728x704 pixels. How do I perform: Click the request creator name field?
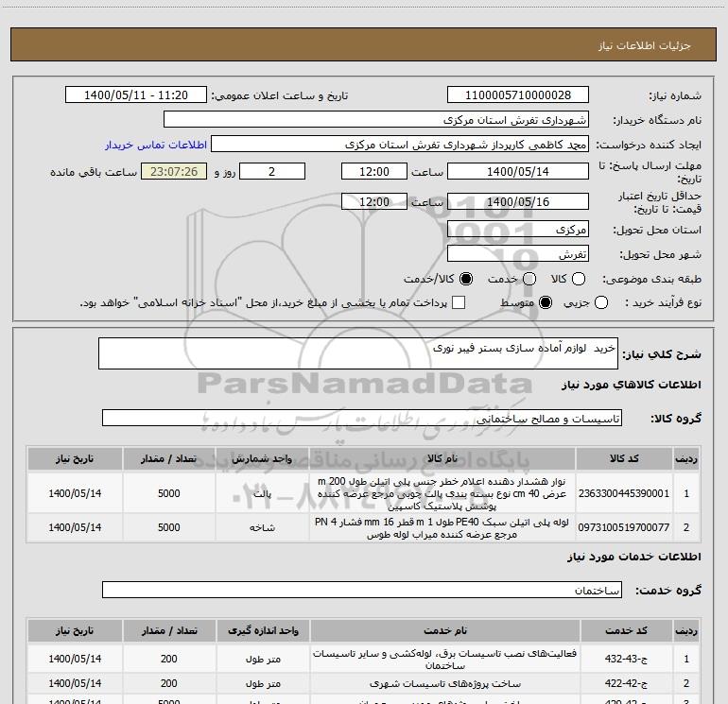400,145
